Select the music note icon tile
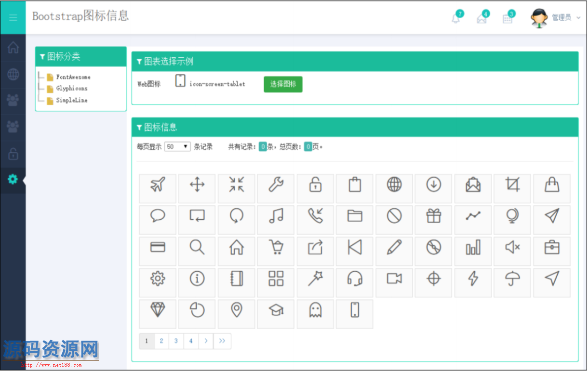Viewport: 588px width, 371px height. (x=276, y=220)
